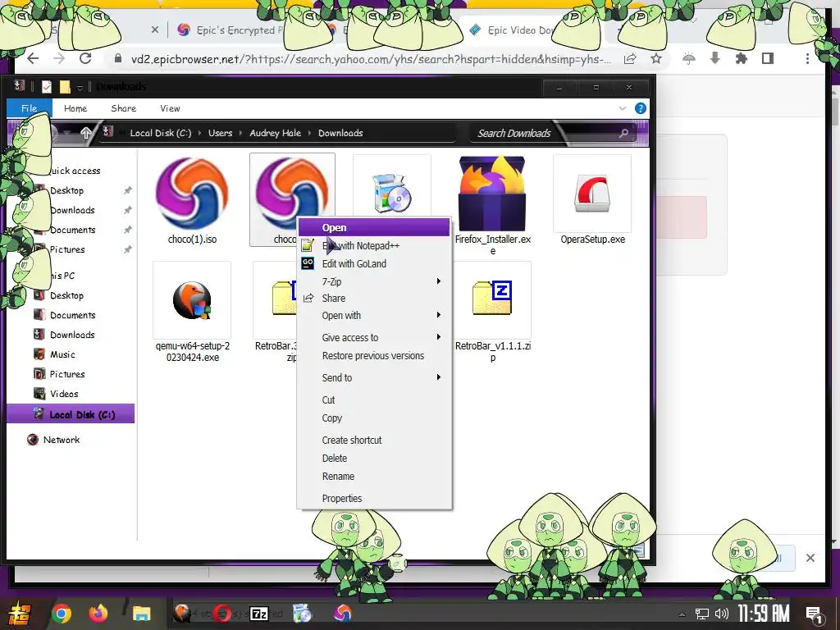Switch to the Share ribbon tab
The height and width of the screenshot is (630, 840).
coord(124,108)
